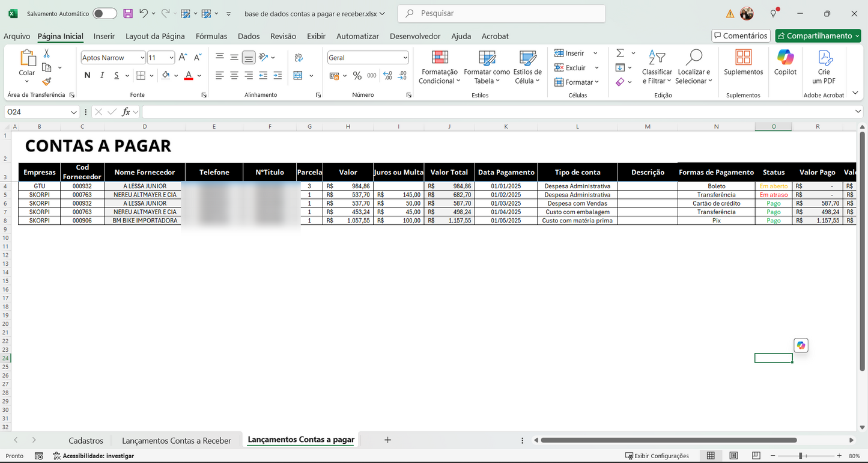Apply percent number format

[x=357, y=75]
